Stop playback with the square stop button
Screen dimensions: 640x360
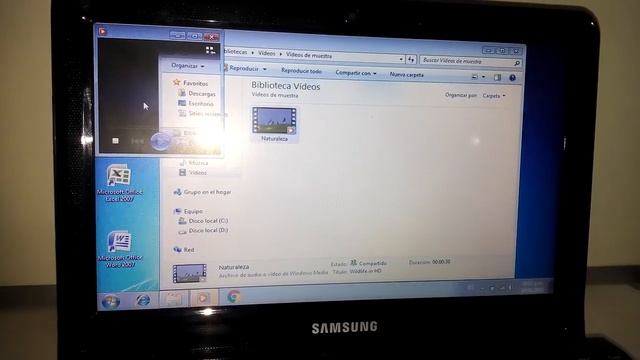[x=116, y=141]
